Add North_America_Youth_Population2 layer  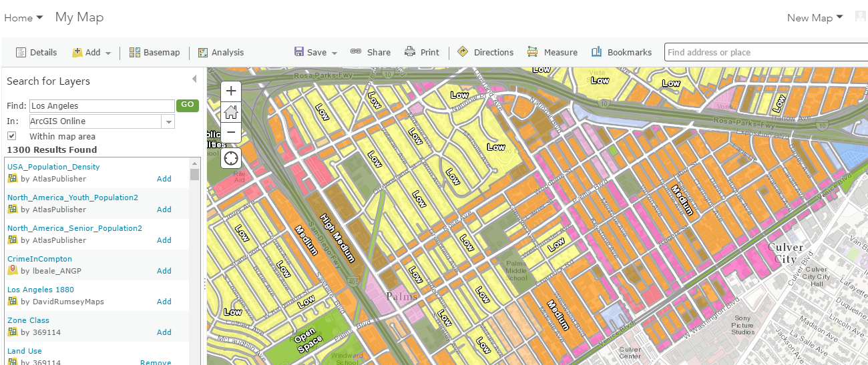click(164, 210)
